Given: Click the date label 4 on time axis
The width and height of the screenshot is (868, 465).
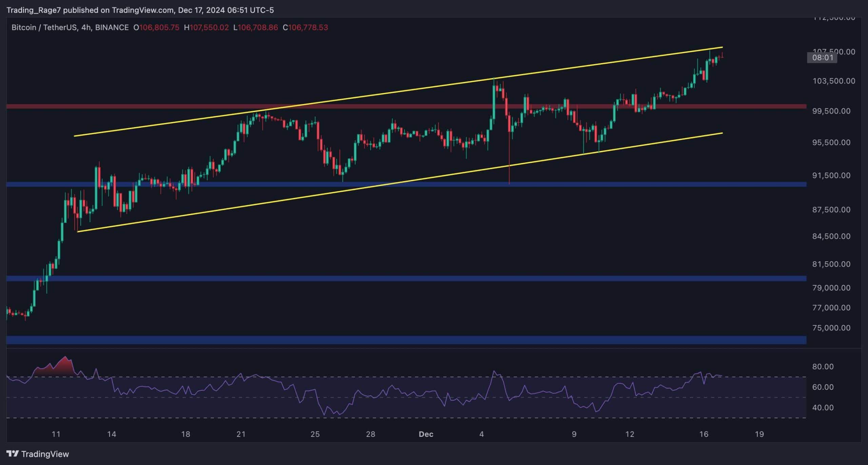Looking at the screenshot, I should tap(481, 434).
